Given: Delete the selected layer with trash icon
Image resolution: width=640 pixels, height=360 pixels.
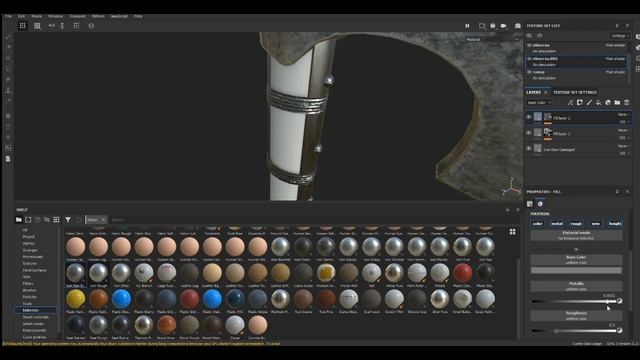Looking at the screenshot, I should (x=627, y=102).
